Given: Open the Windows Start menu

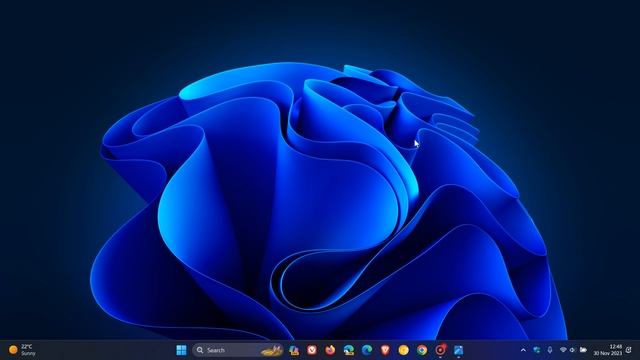Looking at the screenshot, I should [x=181, y=350].
